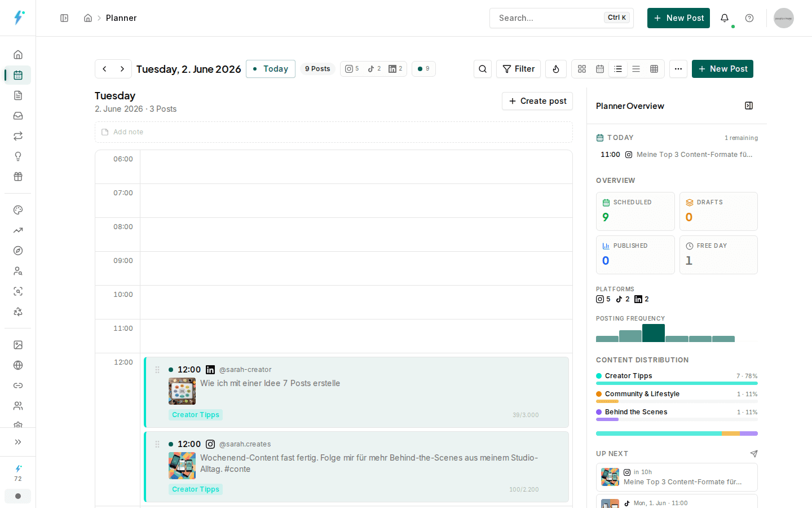Go to next day arrow
Image resolution: width=812 pixels, height=508 pixels.
122,69
